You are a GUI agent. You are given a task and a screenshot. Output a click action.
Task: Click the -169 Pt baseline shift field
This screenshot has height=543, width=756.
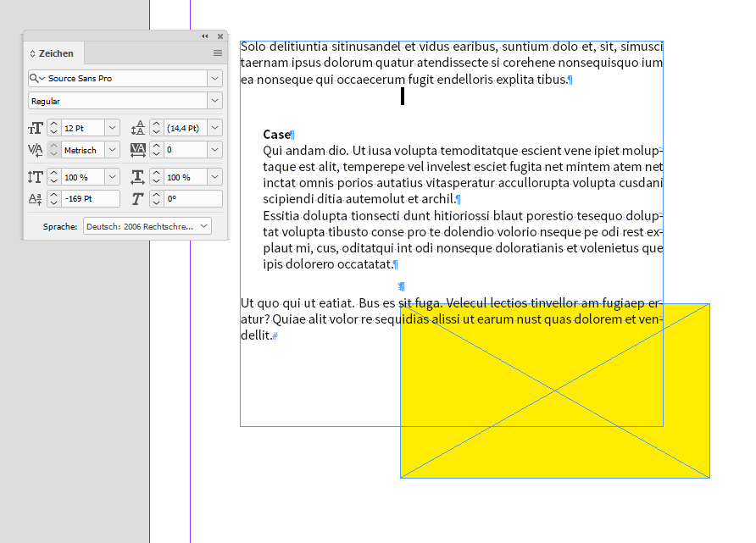[x=90, y=198]
